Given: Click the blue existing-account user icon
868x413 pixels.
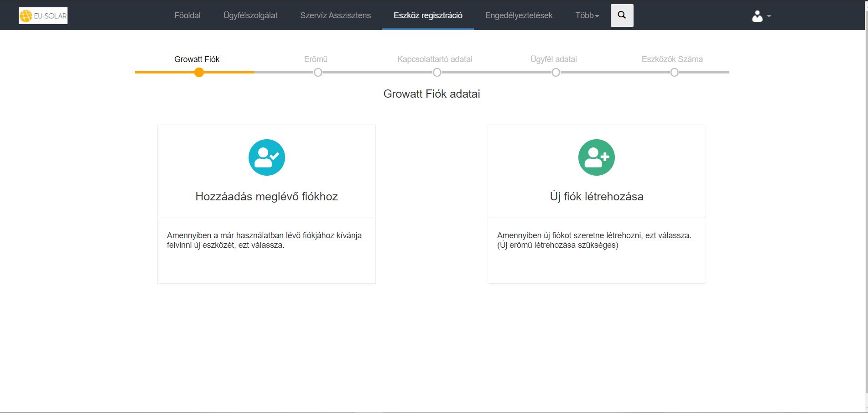Looking at the screenshot, I should coord(266,157).
